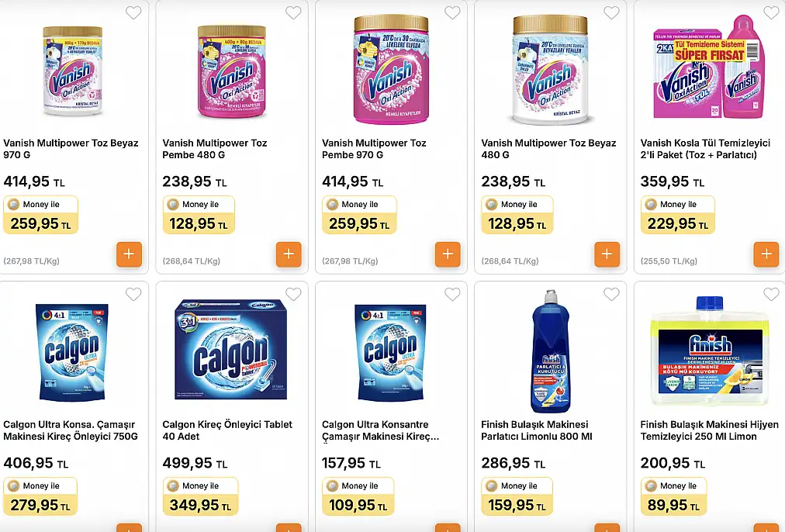Add Vanish Multipower Toz Beyaz 970 G to cart
This screenshot has height=532, width=785.
pyautogui.click(x=130, y=254)
